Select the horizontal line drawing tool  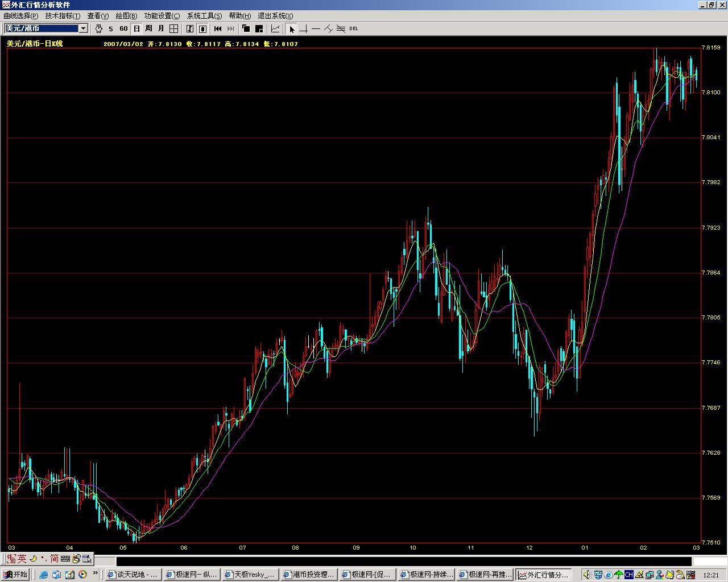coord(316,28)
